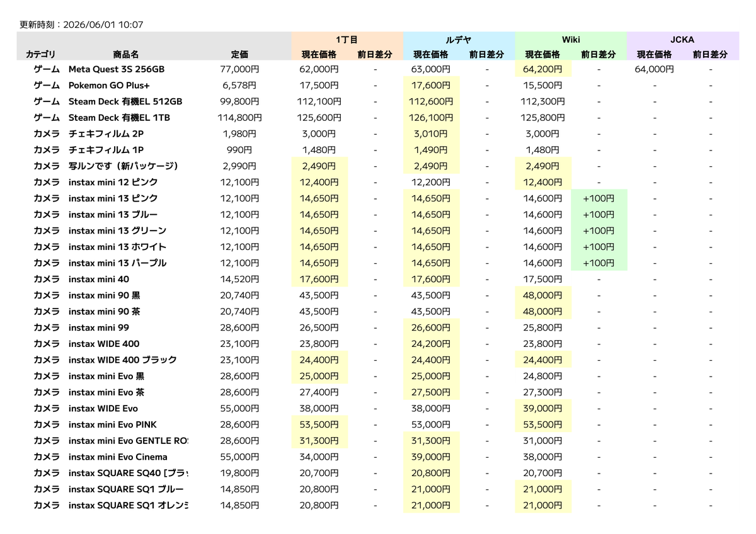The height and width of the screenshot is (534, 756).
Task: Click the 6,578円 list price cell
Action: coord(239,85)
